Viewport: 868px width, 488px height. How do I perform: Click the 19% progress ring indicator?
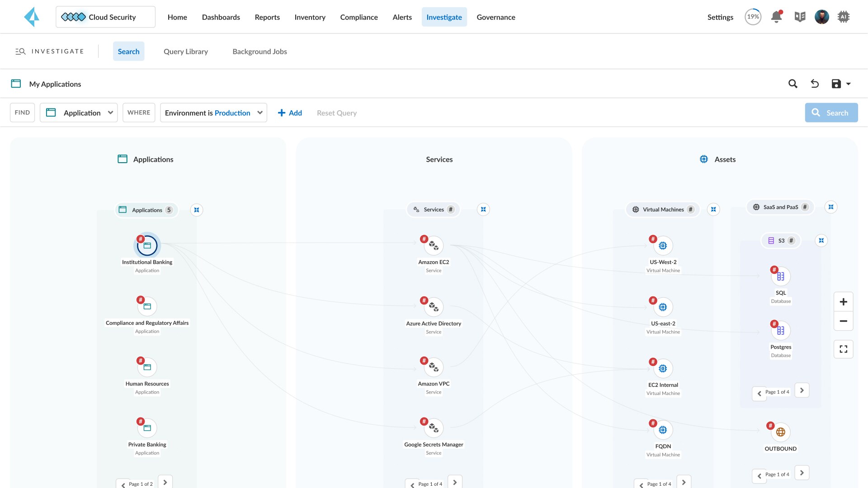[752, 16]
